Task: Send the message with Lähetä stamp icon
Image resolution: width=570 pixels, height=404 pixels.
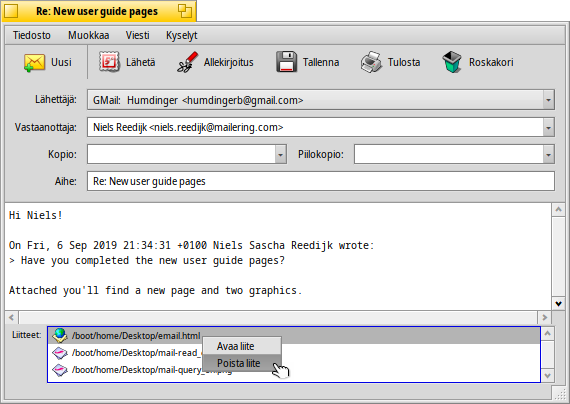Action: point(109,62)
